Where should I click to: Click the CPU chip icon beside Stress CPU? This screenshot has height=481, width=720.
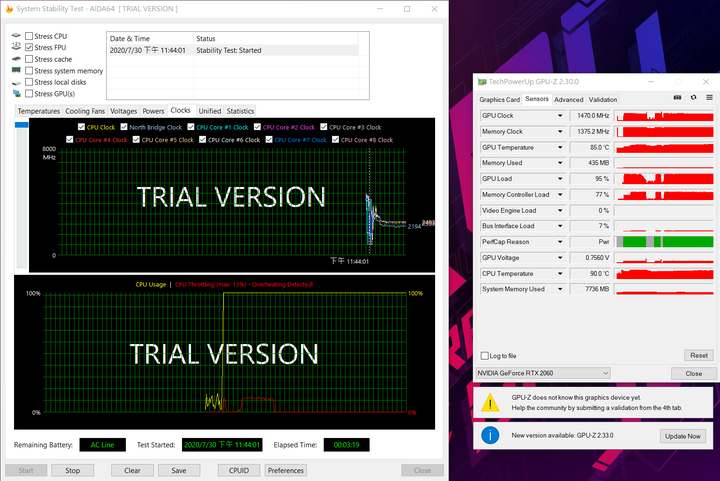click(x=17, y=35)
